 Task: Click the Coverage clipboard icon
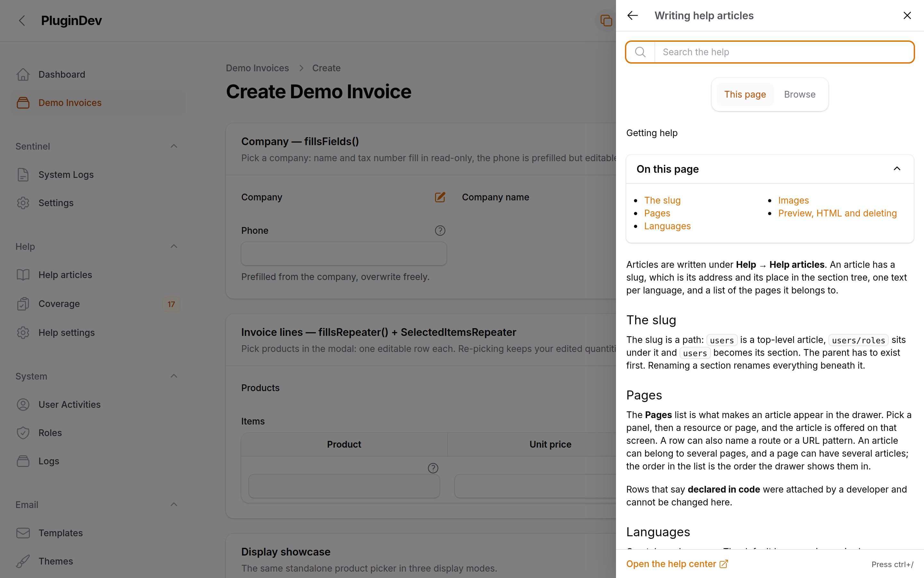23,304
